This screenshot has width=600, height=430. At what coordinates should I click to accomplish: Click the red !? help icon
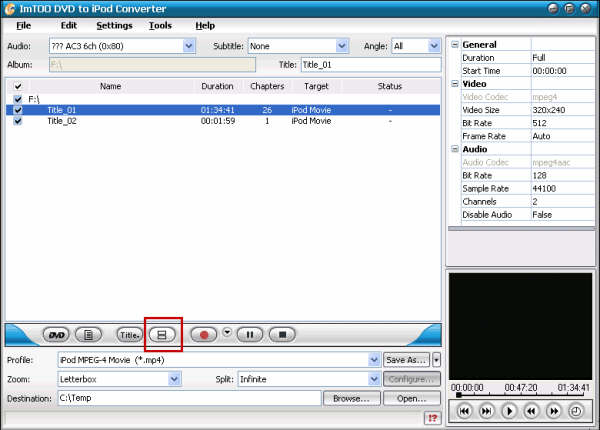433,418
